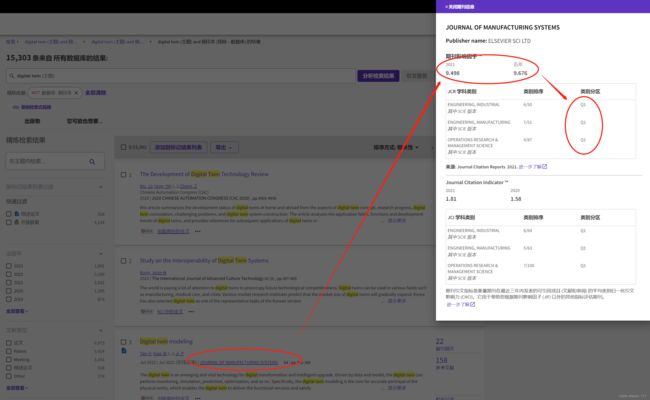Close the journal information side panel
This screenshot has width=650, height=400.
click(460, 7)
